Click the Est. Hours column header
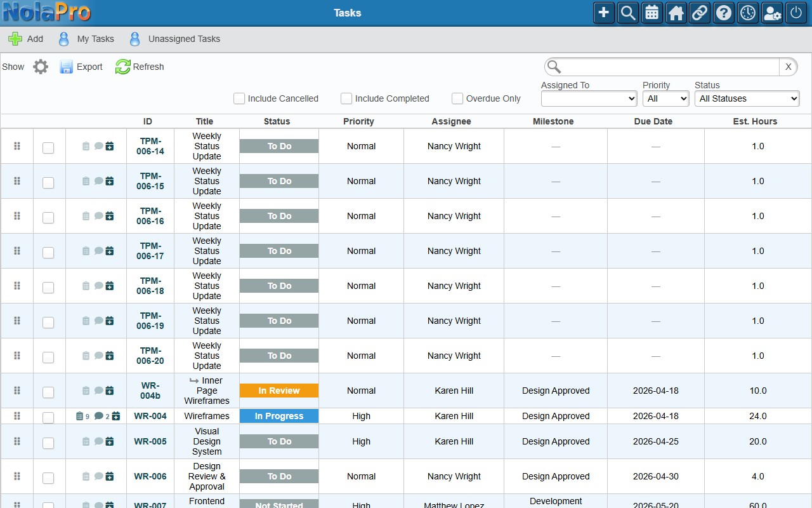The height and width of the screenshot is (508, 812). point(755,121)
